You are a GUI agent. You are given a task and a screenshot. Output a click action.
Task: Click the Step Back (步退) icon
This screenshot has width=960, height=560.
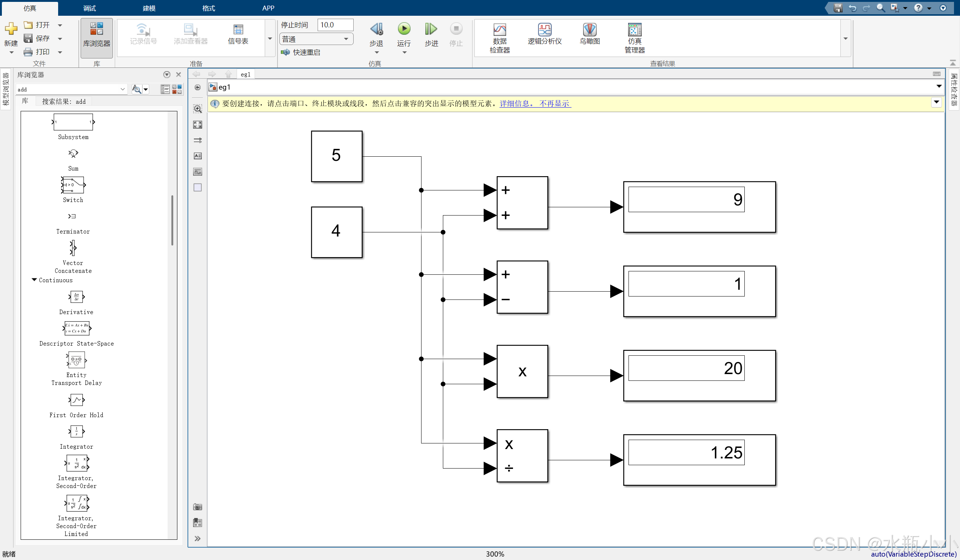point(376,29)
